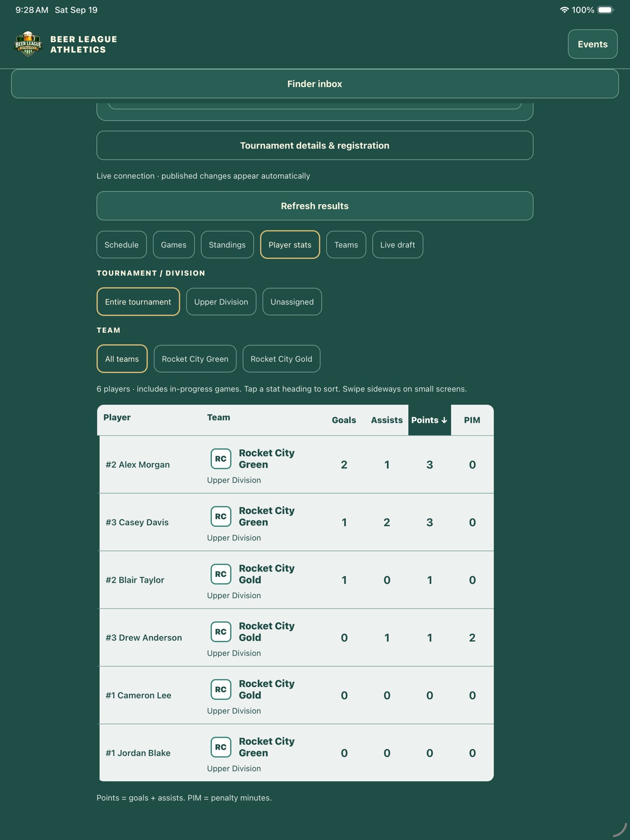Tap the RC badge in Drew Anderson's row
Screen dimensions: 630x840
tap(221, 631)
